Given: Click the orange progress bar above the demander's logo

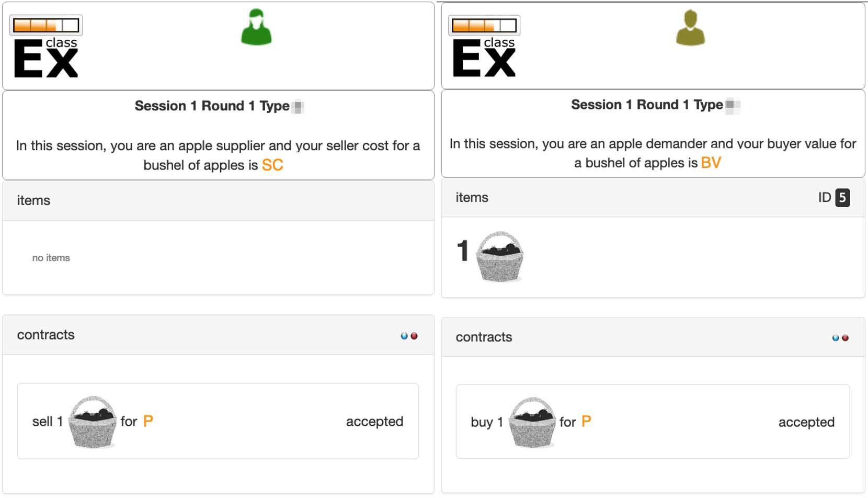Looking at the screenshot, I should point(484,25).
